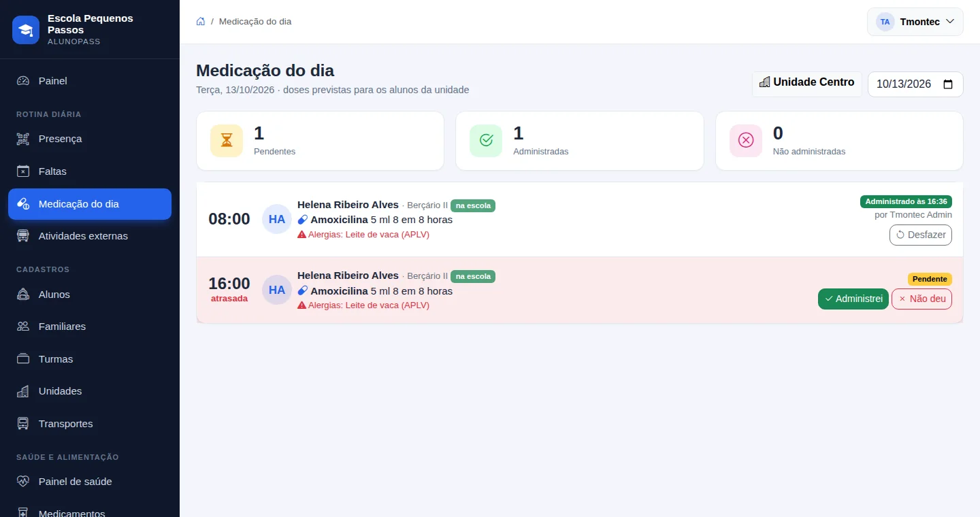Click the Familiares people icon
The width and height of the screenshot is (980, 517).
coord(23,327)
